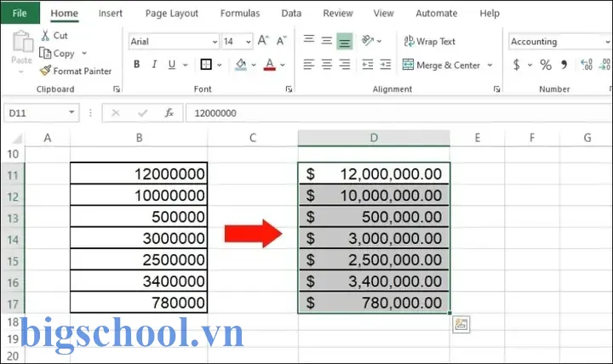The width and height of the screenshot is (613, 364).
Task: Select the column D header
Action: click(374, 138)
